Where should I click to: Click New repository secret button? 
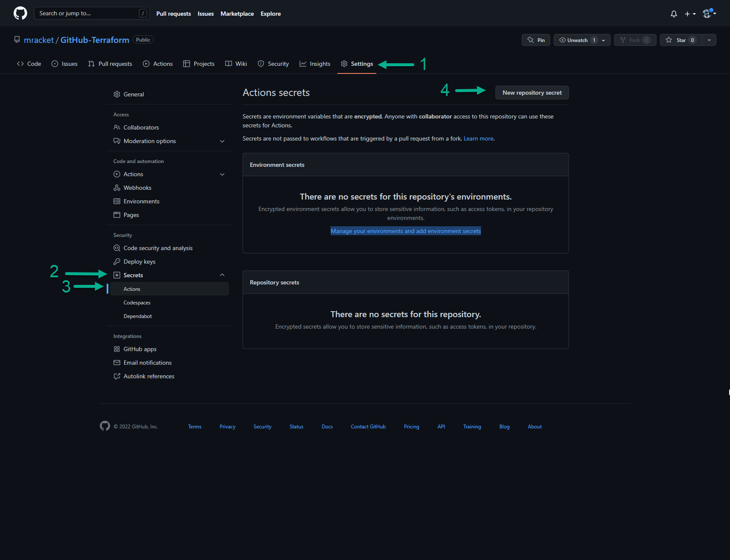coord(532,93)
